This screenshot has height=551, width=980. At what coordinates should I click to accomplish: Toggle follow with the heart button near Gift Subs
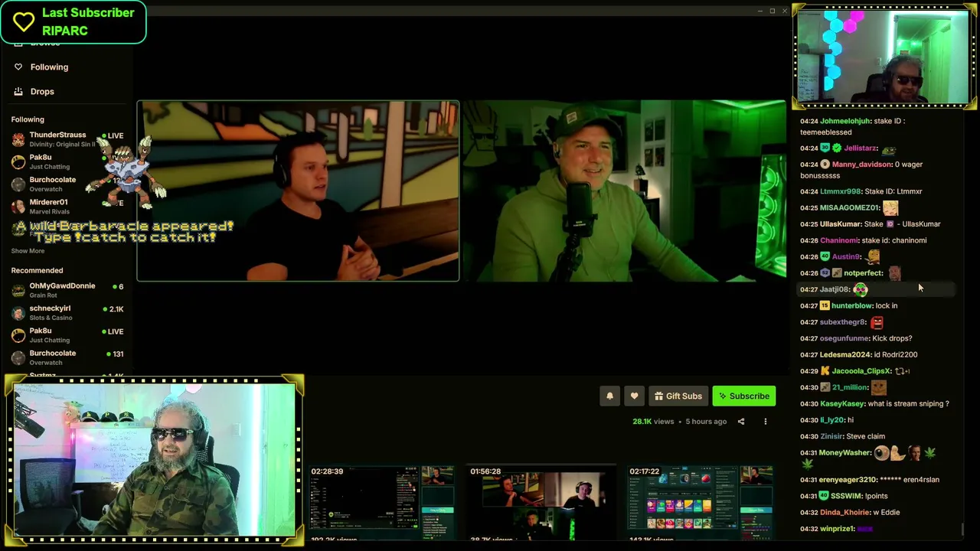[x=634, y=396]
